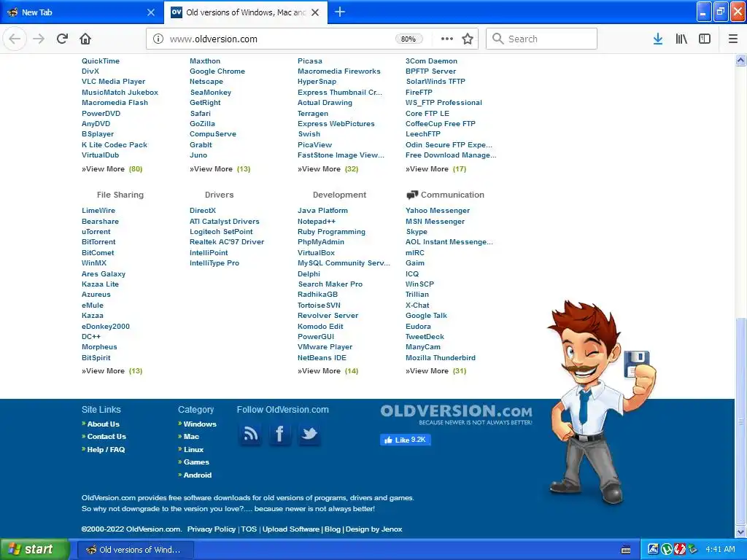Viewport: 747px width, 560px height.
Task: Open the Downloads panel arrow icon
Action: coord(658,39)
